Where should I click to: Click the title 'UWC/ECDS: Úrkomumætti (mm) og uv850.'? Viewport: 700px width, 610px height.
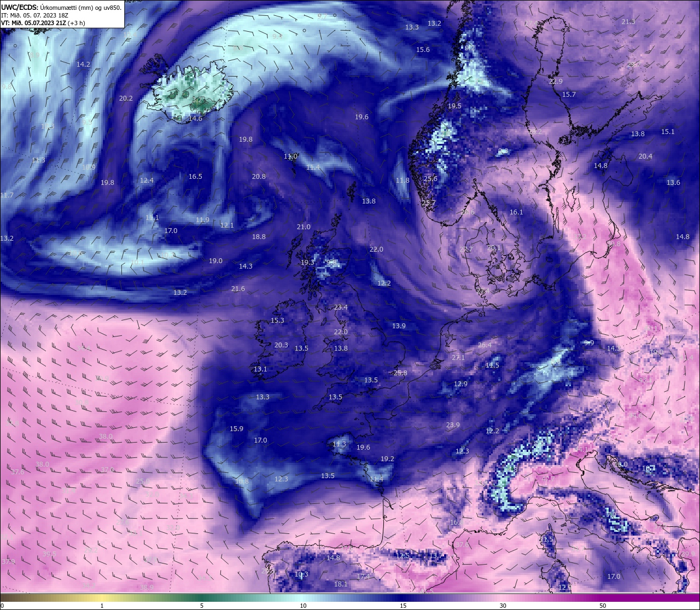(x=61, y=7)
